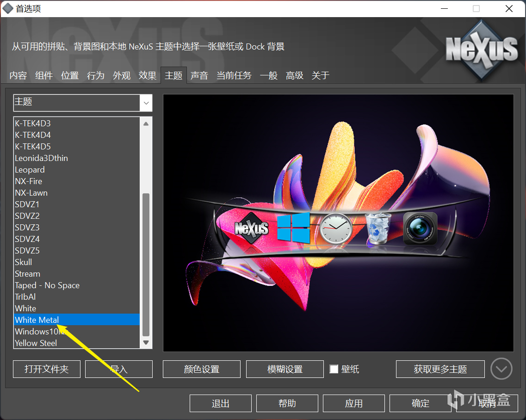The image size is (526, 420).
Task: Pick the White theme
Action: pos(76,308)
